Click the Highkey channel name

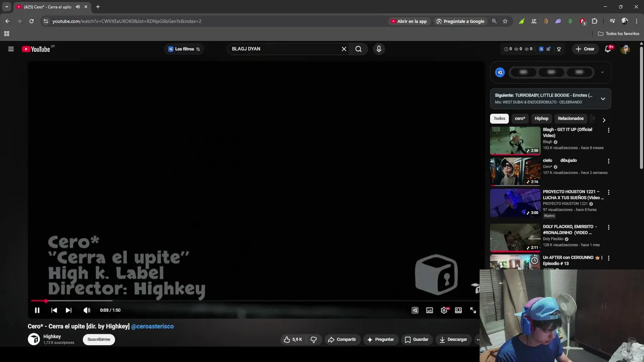[x=52, y=336]
